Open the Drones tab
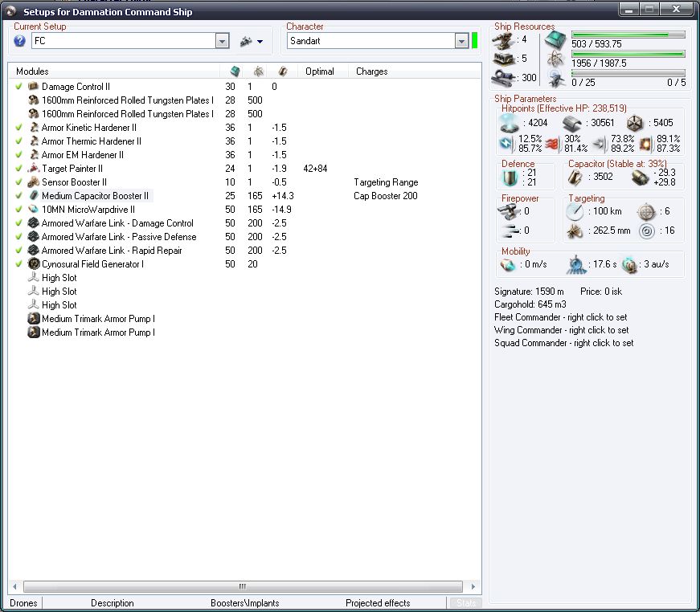The height and width of the screenshot is (612, 700). (x=23, y=603)
